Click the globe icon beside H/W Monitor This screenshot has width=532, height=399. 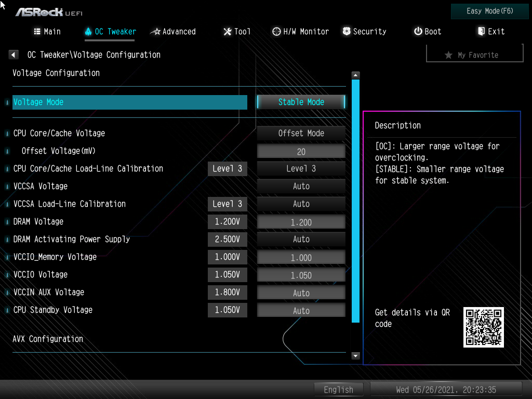coord(276,31)
